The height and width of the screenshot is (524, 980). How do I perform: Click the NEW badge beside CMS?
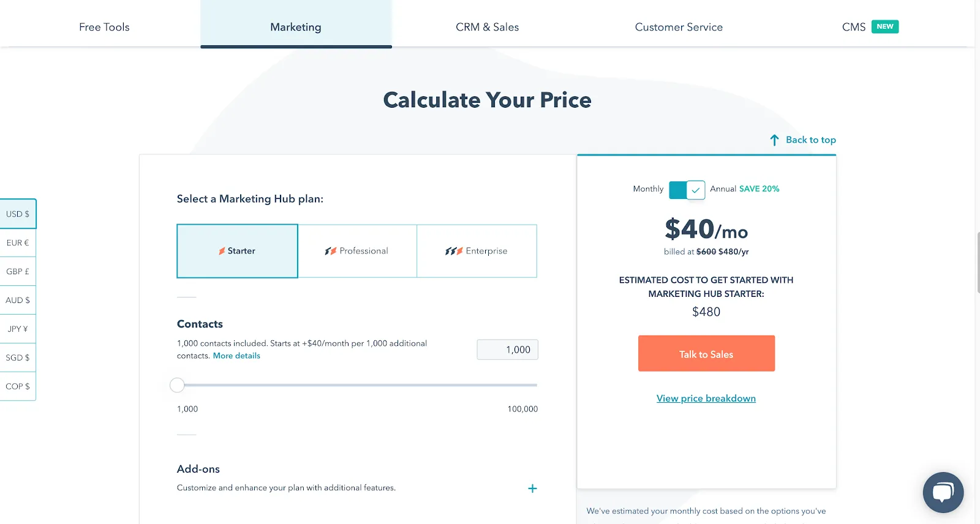coord(885,26)
